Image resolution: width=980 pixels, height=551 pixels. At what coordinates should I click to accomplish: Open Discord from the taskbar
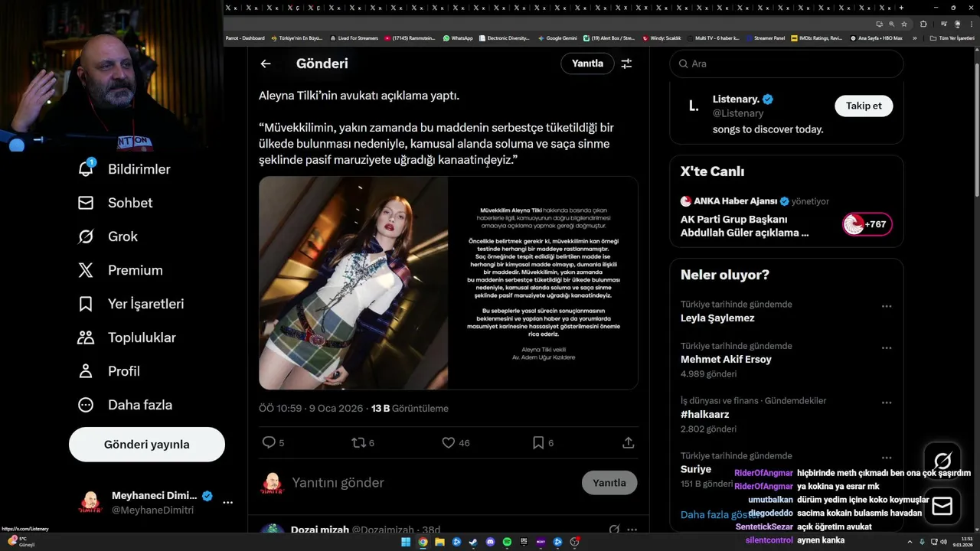click(x=491, y=543)
